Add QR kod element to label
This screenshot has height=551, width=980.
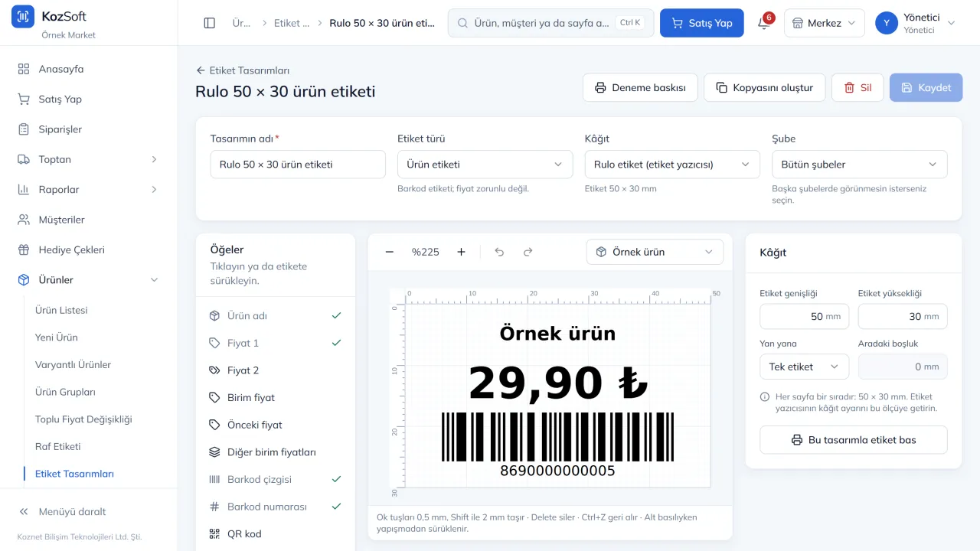click(276, 533)
